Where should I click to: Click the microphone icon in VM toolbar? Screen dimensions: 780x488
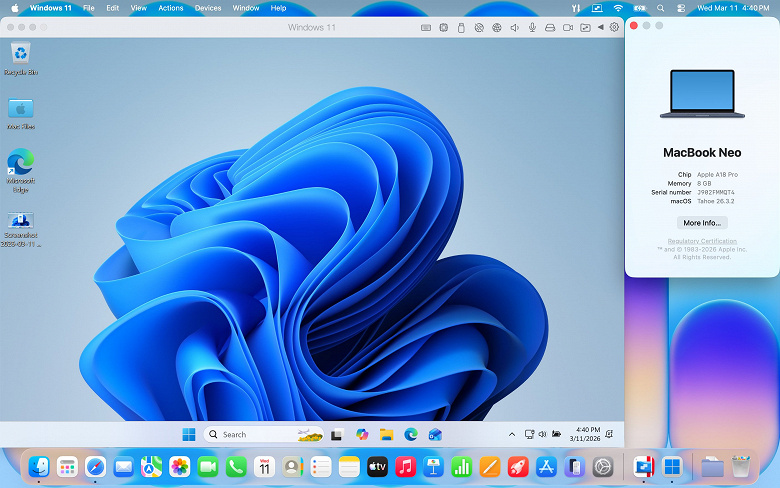click(x=532, y=28)
